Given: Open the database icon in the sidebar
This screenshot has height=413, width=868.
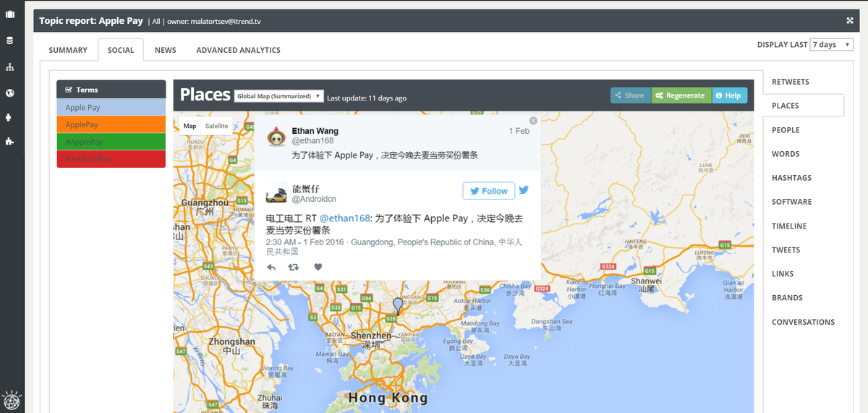Looking at the screenshot, I should coord(10,41).
